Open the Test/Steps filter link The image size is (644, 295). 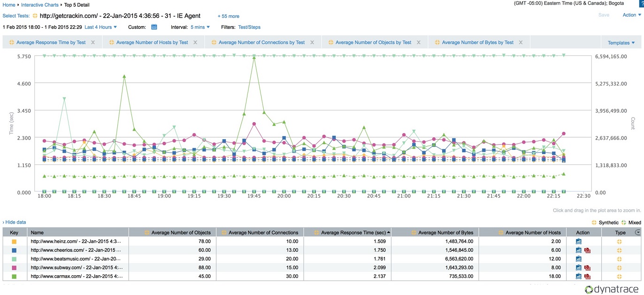coord(249,27)
